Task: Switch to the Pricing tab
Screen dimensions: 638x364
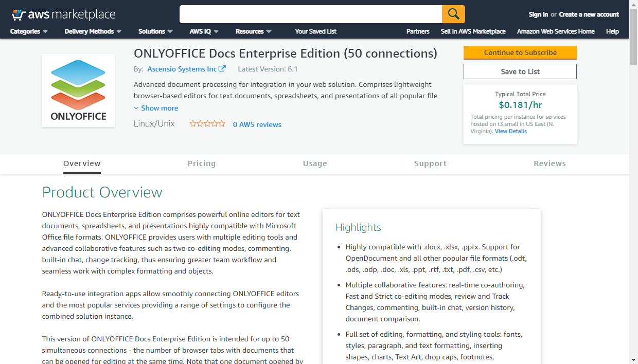Action: point(202,163)
